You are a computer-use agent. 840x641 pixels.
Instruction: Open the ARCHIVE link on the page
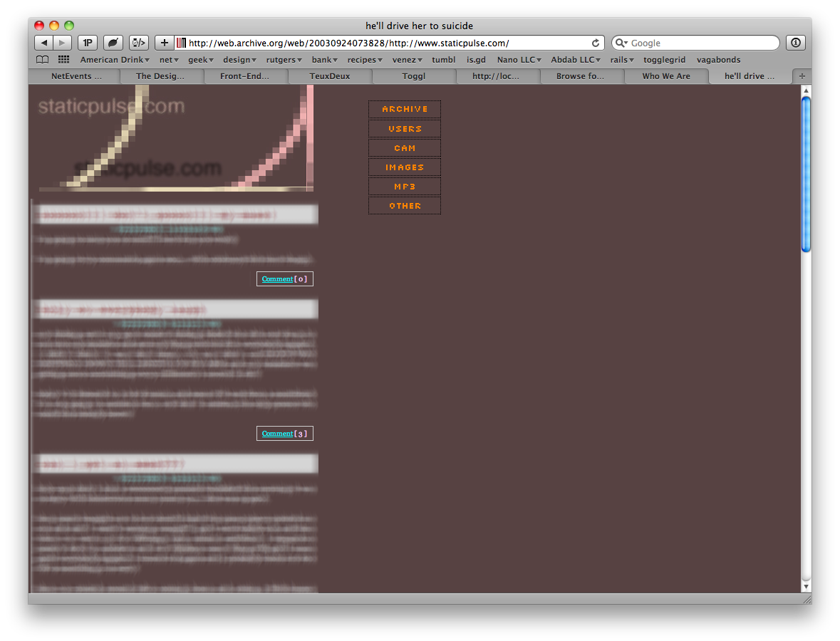pos(405,109)
